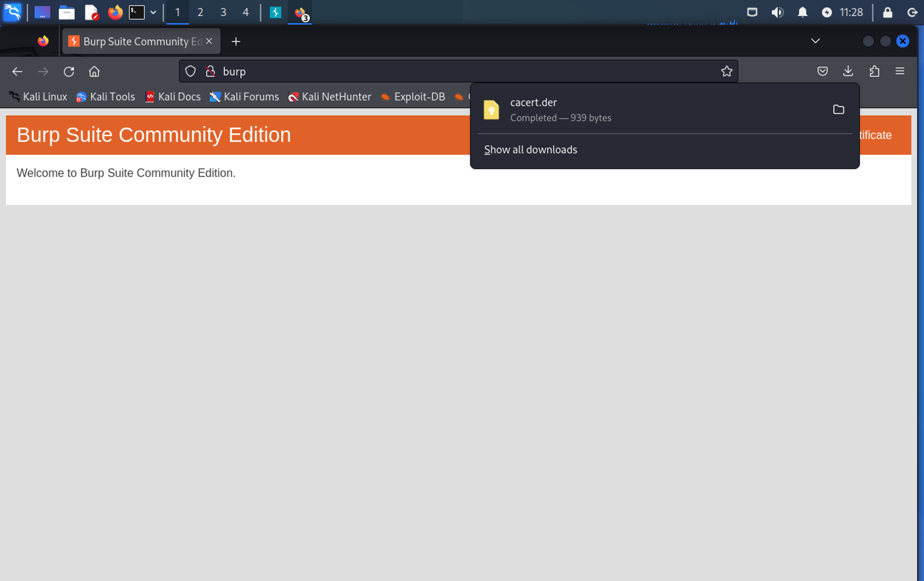Open the power manager tray icon
The height and width of the screenshot is (581, 924).
tap(827, 12)
